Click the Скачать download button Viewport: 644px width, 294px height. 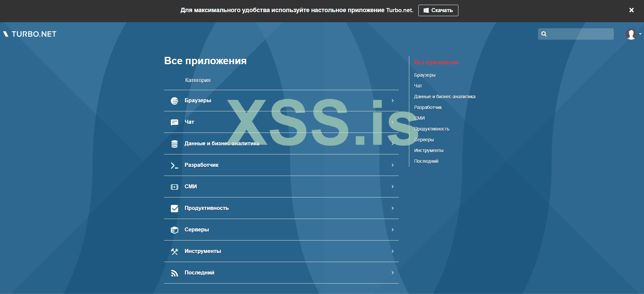(x=438, y=10)
